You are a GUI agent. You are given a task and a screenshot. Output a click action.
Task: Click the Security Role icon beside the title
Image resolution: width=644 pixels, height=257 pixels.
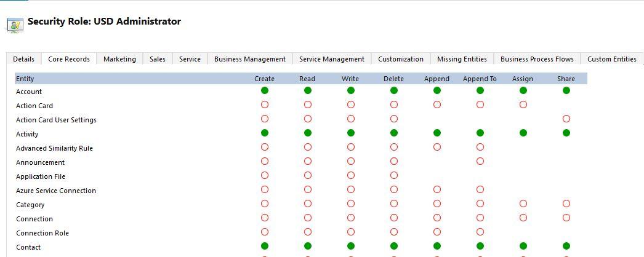[15, 25]
